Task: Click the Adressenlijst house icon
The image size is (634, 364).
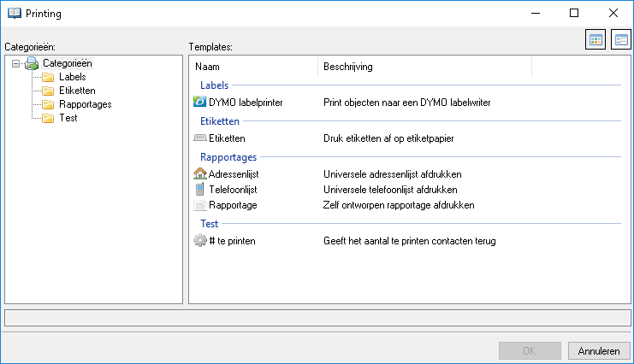Action: 200,173
